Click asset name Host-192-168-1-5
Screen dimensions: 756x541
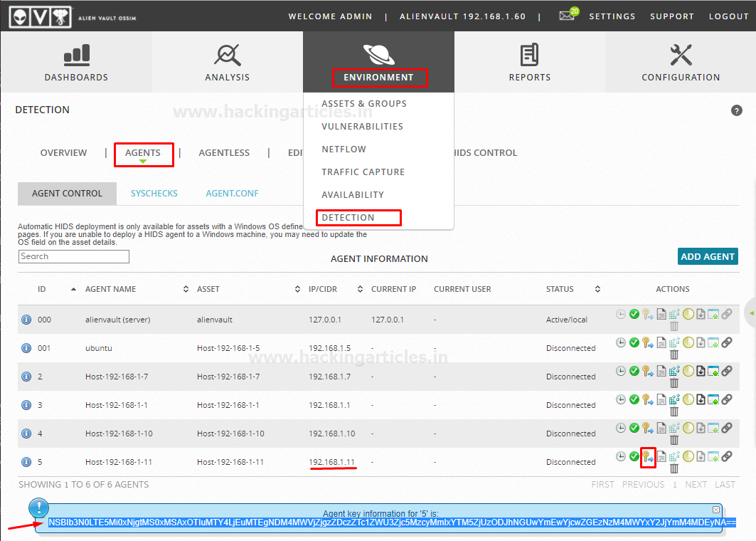point(228,348)
